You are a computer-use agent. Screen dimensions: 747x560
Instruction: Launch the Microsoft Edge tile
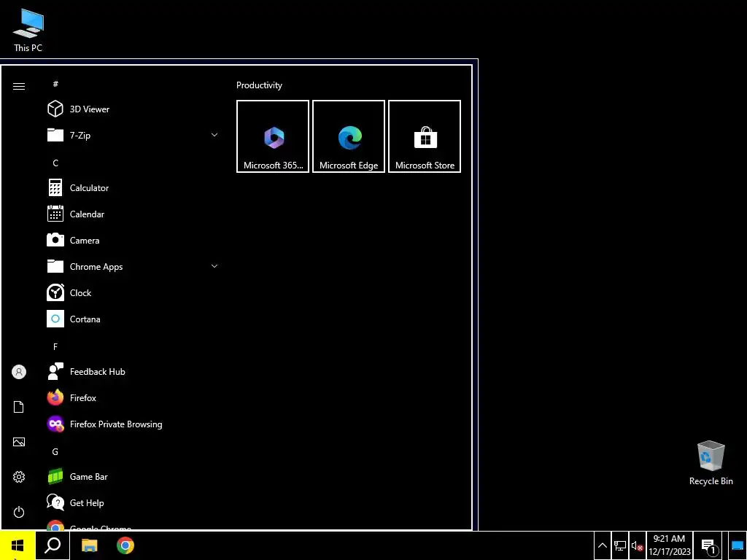pos(349,136)
